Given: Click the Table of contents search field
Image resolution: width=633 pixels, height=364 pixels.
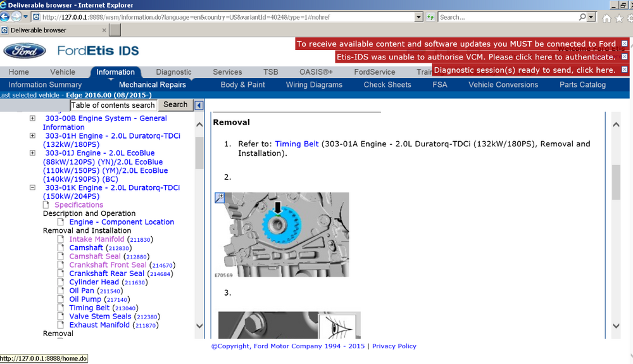Looking at the screenshot, I should (x=113, y=105).
